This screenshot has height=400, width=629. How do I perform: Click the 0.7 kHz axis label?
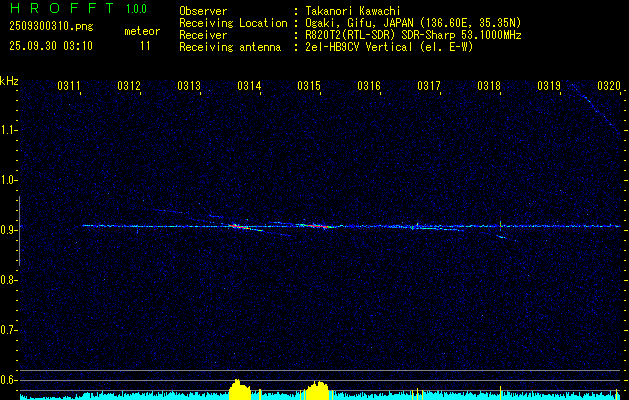click(7, 330)
